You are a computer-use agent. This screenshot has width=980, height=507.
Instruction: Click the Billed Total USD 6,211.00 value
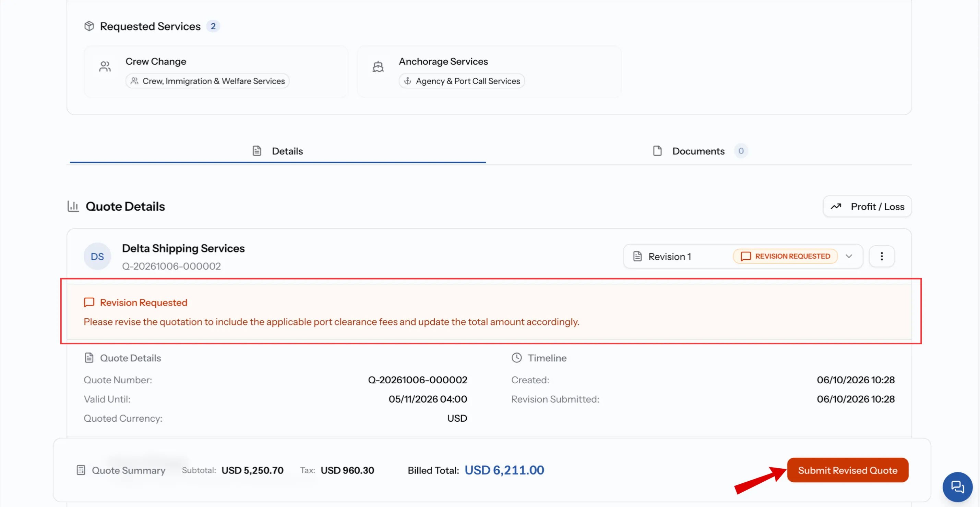point(504,470)
